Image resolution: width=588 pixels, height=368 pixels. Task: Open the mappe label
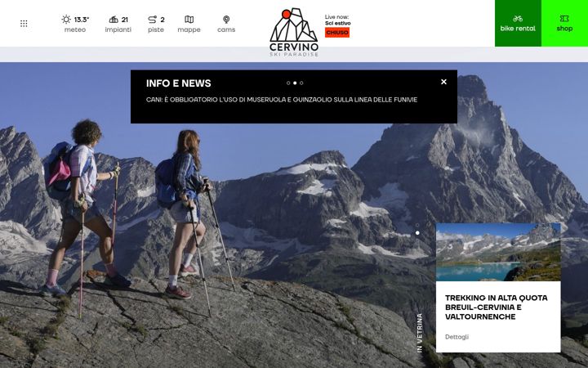pos(189,29)
